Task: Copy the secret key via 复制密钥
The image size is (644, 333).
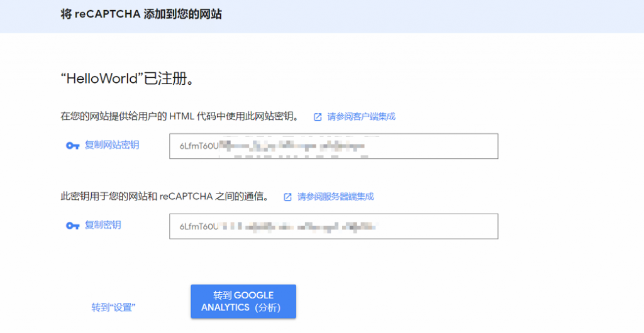Action: coord(103,225)
